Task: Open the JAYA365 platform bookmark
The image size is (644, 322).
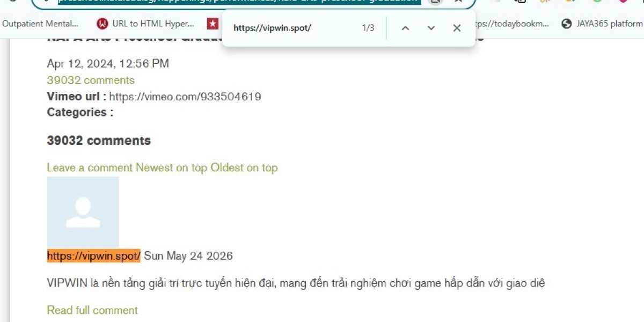Action: [602, 24]
